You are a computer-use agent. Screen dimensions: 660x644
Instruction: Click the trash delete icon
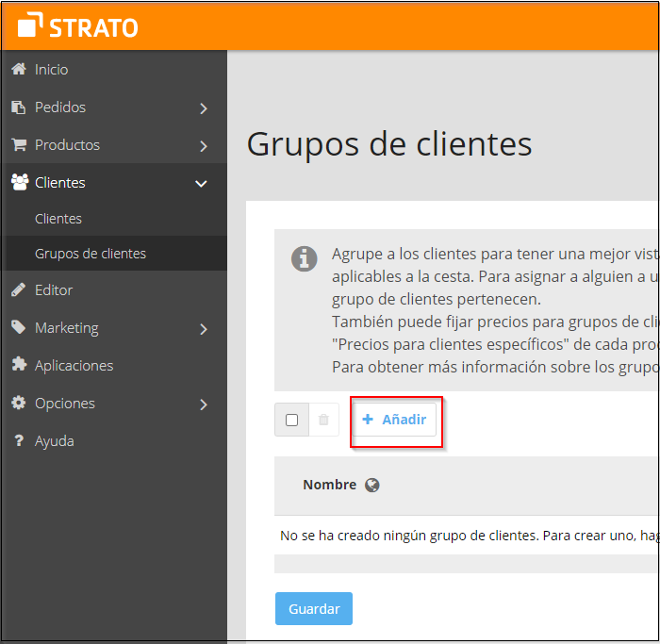tap(323, 420)
